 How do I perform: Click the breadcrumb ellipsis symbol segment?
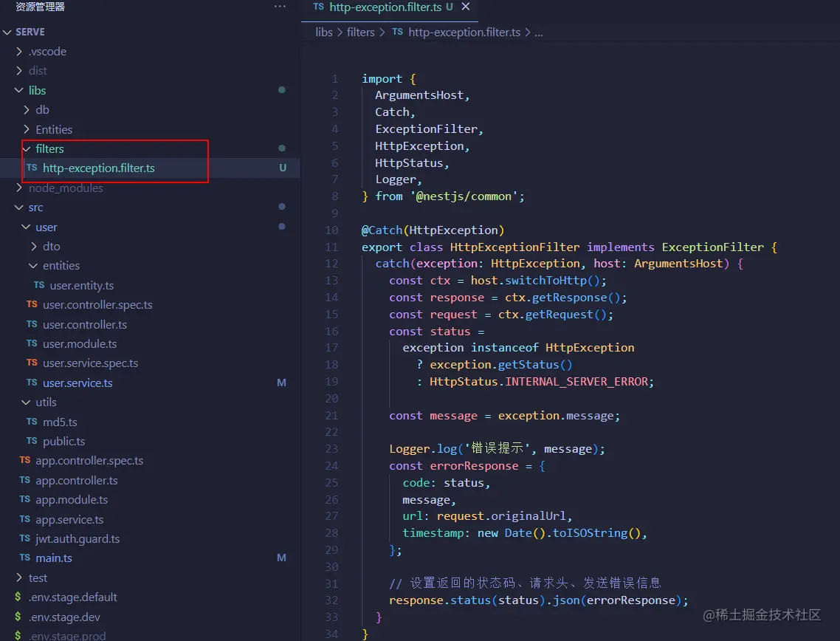539,32
